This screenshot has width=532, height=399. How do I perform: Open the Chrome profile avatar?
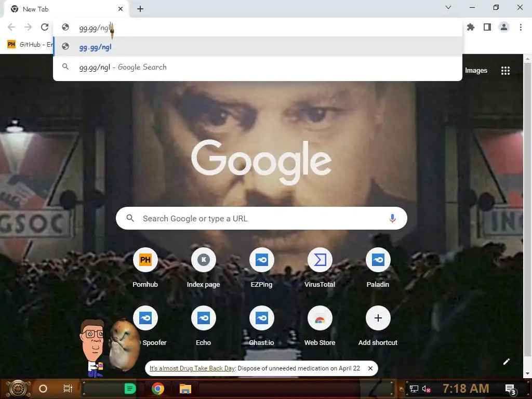(x=504, y=27)
